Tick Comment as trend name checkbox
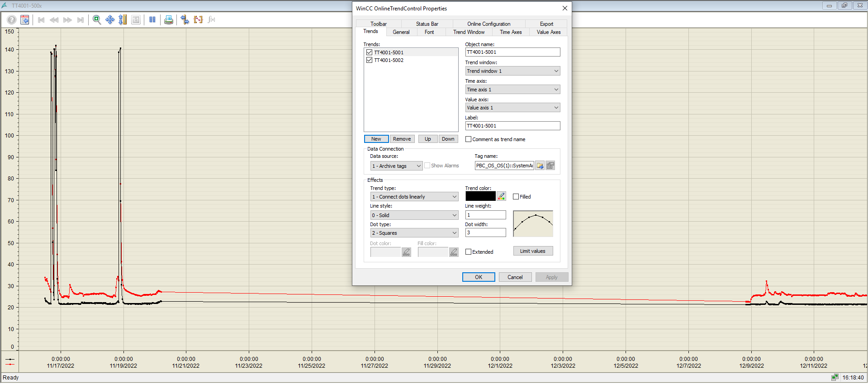 pyautogui.click(x=468, y=139)
